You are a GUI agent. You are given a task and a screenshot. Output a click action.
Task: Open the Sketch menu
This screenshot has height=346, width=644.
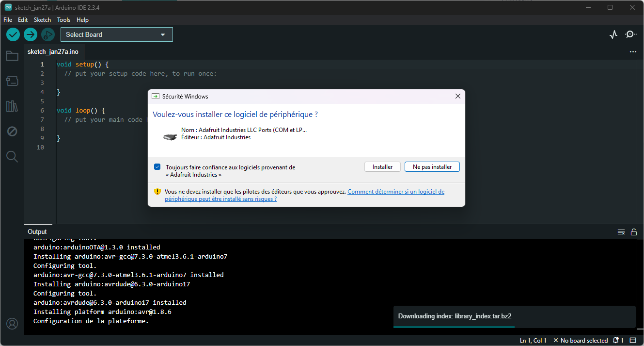point(42,20)
